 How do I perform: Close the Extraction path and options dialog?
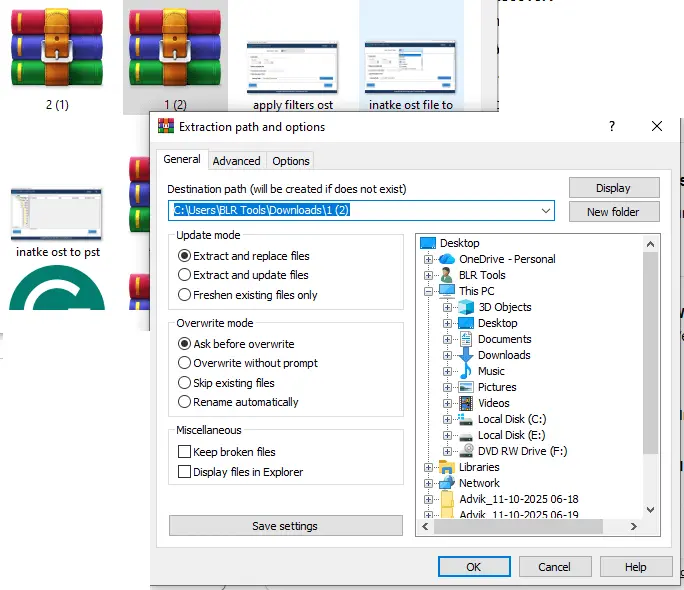pos(657,126)
